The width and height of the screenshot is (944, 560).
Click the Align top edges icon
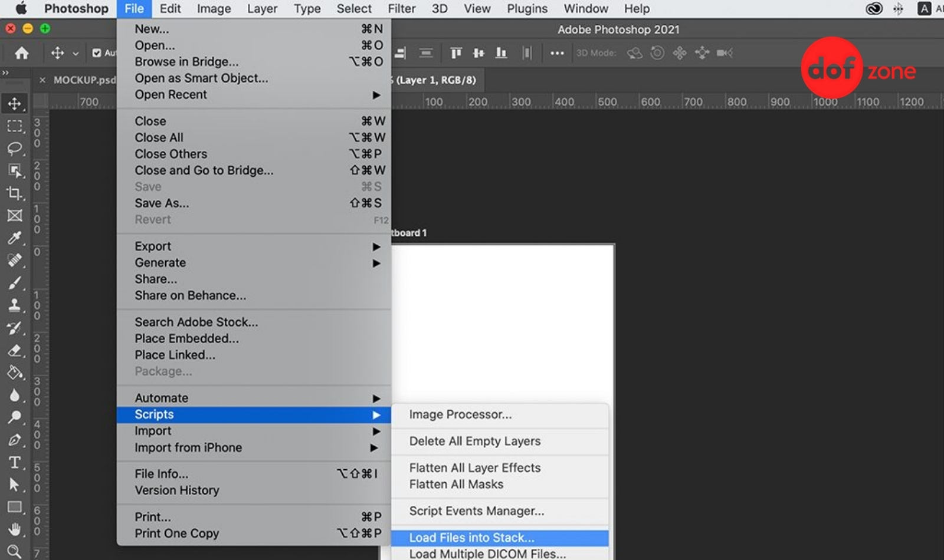click(456, 53)
